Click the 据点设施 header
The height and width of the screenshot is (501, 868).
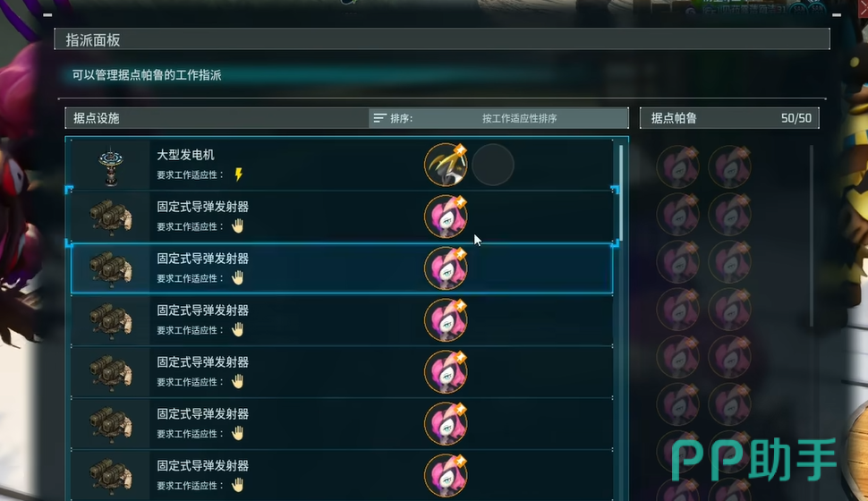[x=217, y=118]
